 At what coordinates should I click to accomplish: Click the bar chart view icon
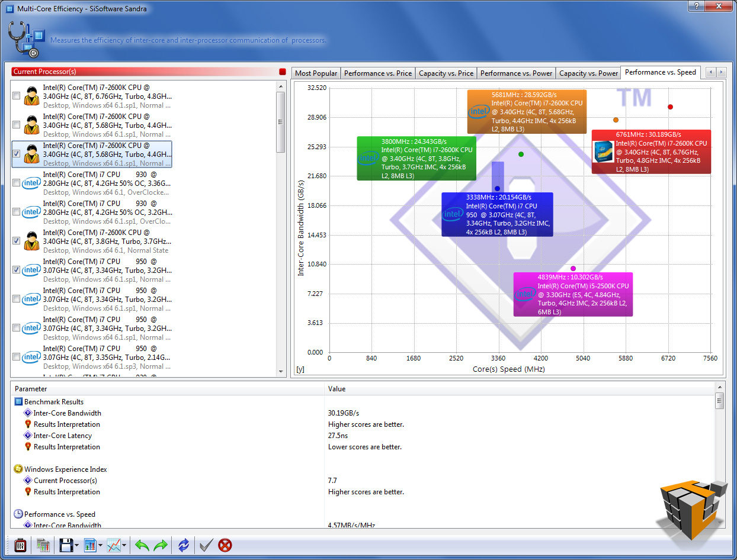(x=90, y=545)
